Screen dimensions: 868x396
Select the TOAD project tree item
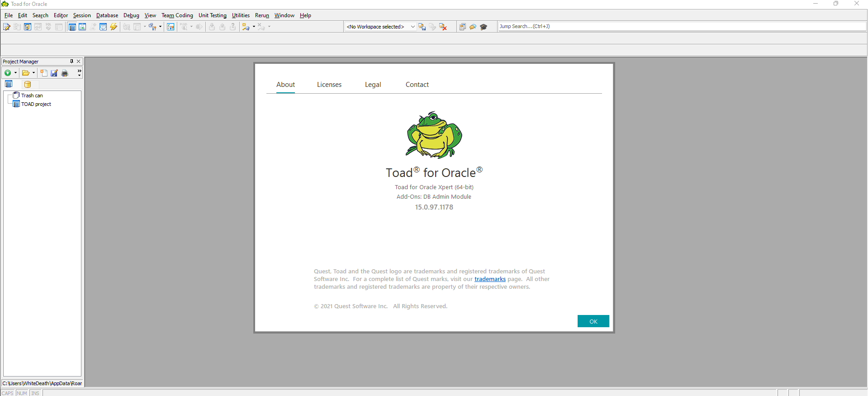[36, 104]
